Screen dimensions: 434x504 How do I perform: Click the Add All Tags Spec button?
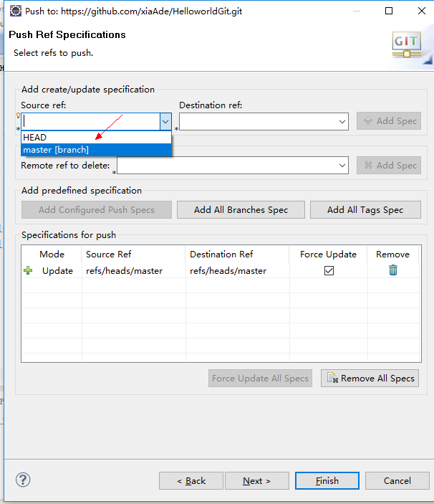pyautogui.click(x=365, y=210)
